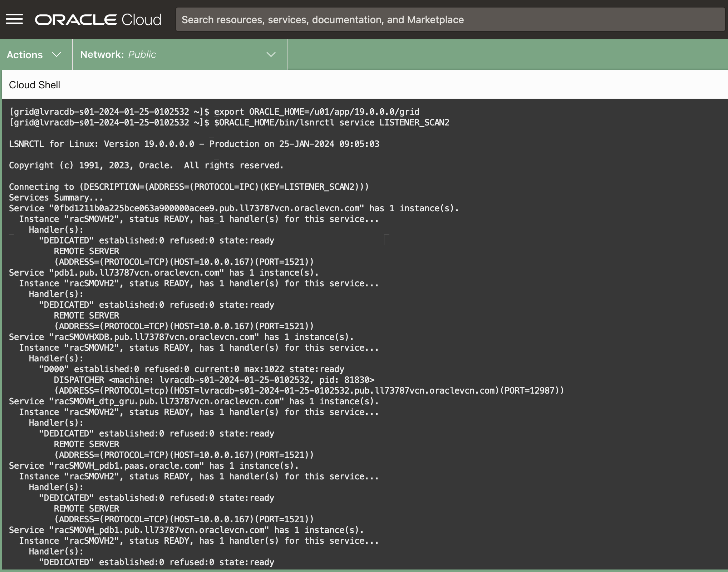This screenshot has height=572, width=728.
Task: Click the pdb1.pub service line
Action: coord(163,273)
